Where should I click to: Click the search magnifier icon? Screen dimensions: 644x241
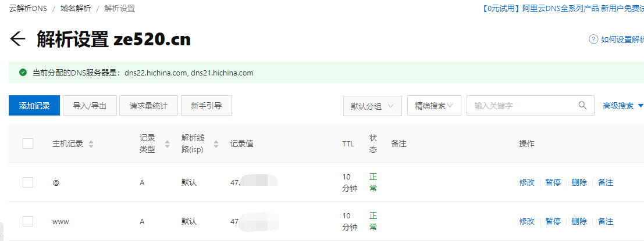(x=582, y=105)
